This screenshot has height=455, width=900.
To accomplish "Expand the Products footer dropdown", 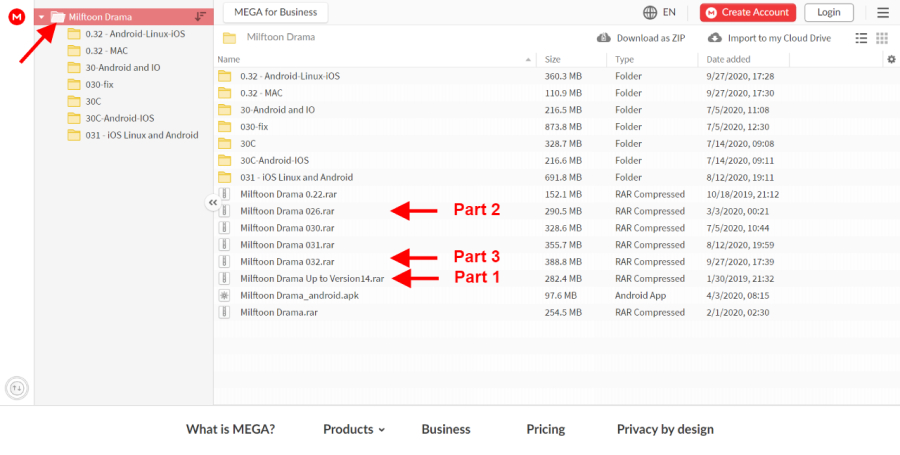I will coord(354,429).
